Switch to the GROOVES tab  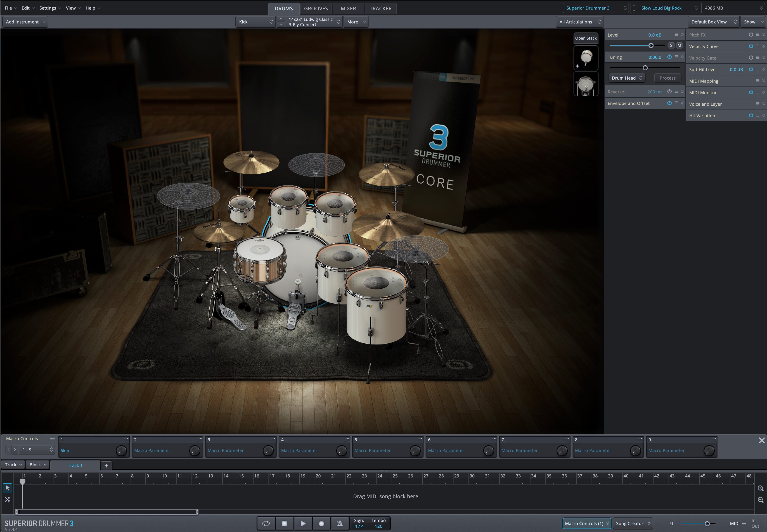pos(316,8)
